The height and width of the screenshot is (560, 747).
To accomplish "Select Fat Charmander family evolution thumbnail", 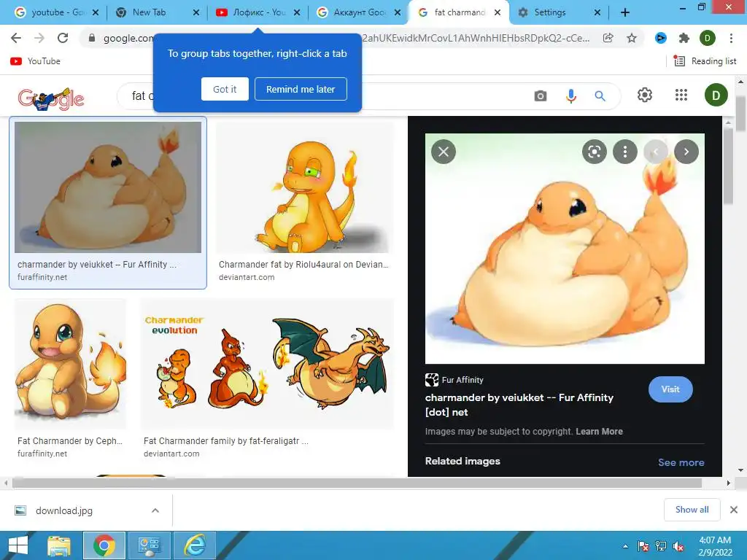I will 268,365.
